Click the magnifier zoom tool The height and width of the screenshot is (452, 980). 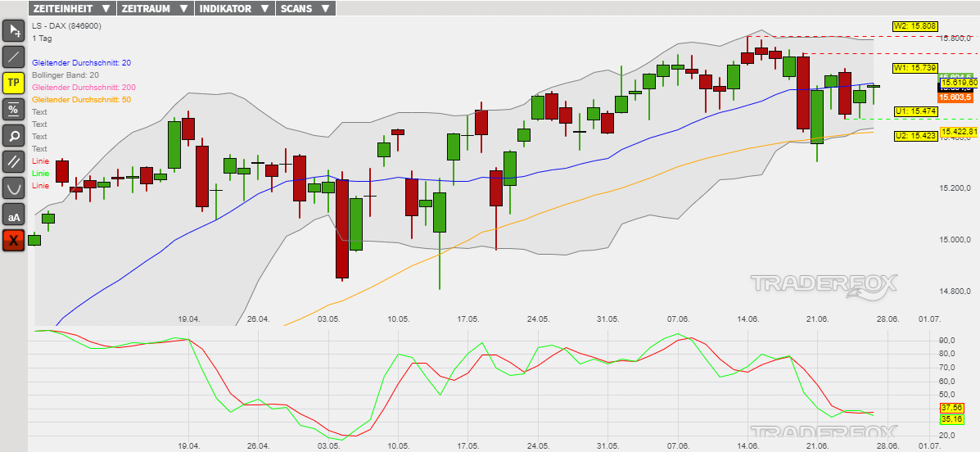pyautogui.click(x=14, y=135)
